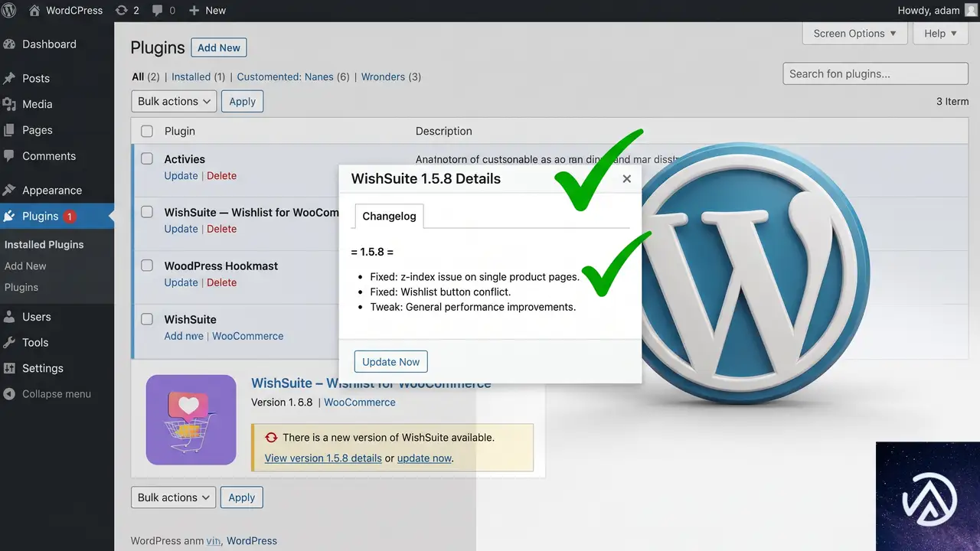The image size is (980, 551).
Task: Expand the Help dropdown tab
Action: pyautogui.click(x=941, y=34)
